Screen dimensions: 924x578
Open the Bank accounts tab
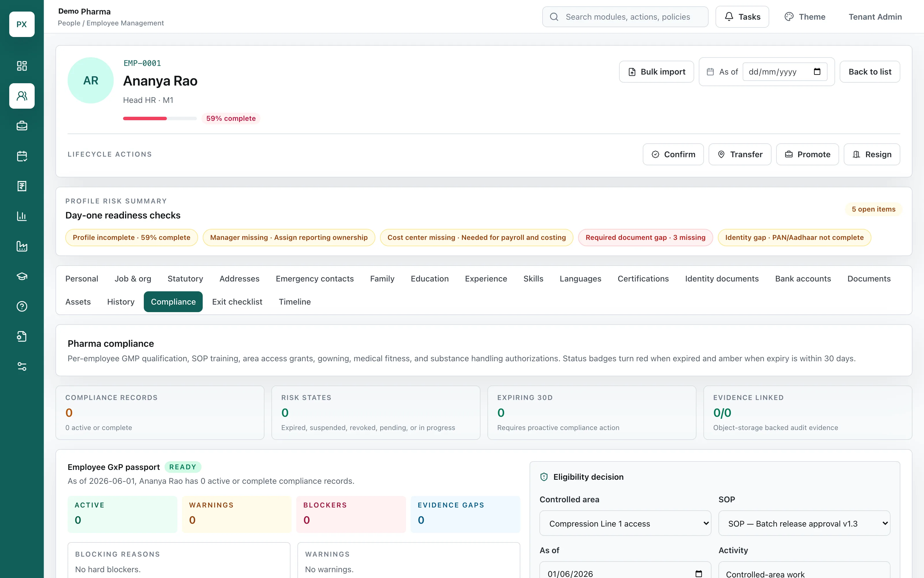(803, 279)
